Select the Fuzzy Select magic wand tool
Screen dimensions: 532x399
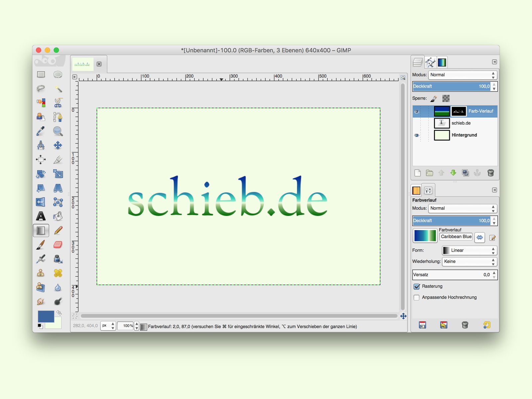(58, 88)
